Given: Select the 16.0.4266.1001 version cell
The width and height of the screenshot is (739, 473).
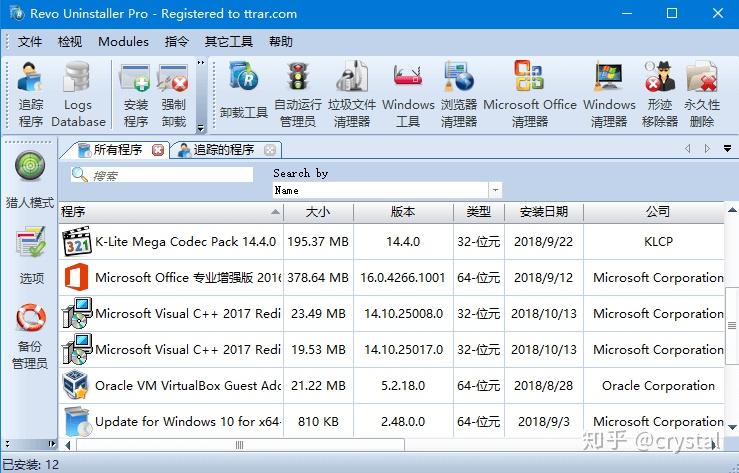Looking at the screenshot, I should (x=403, y=277).
